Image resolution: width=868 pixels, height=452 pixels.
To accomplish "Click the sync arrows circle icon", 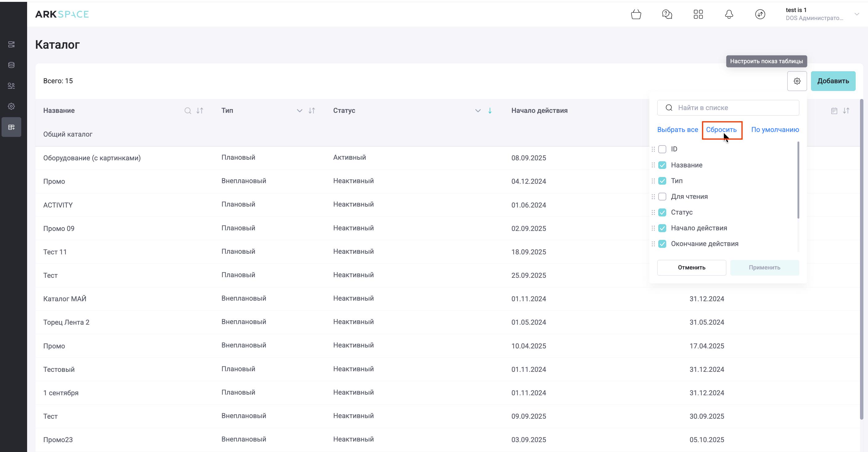I will click(x=760, y=14).
